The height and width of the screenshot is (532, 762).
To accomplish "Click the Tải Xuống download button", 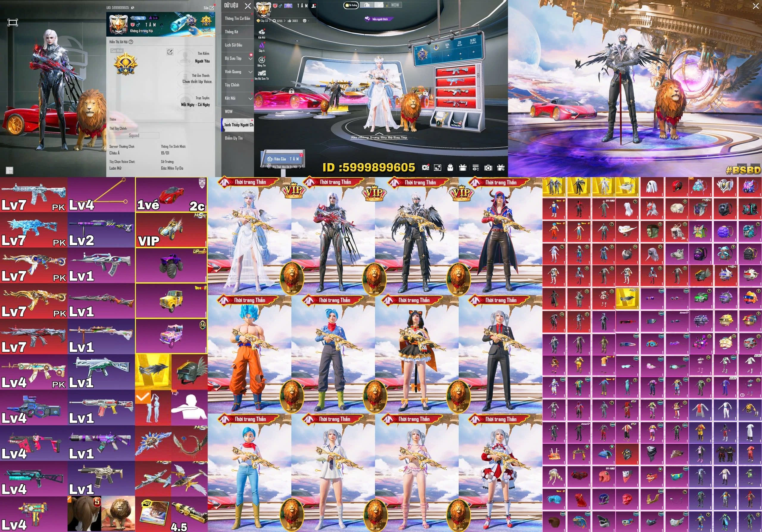I will point(351,5).
